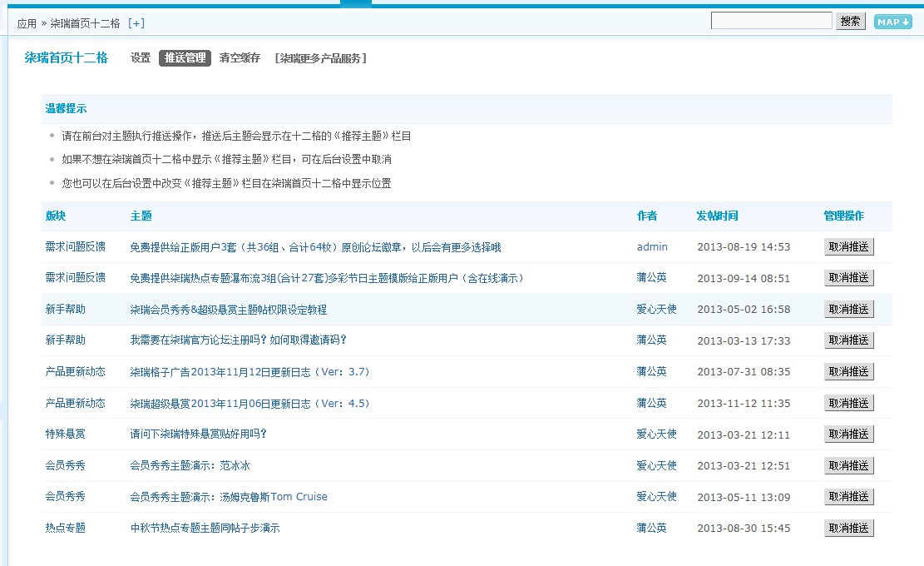Select the 清空缓存 tab

tap(240, 58)
